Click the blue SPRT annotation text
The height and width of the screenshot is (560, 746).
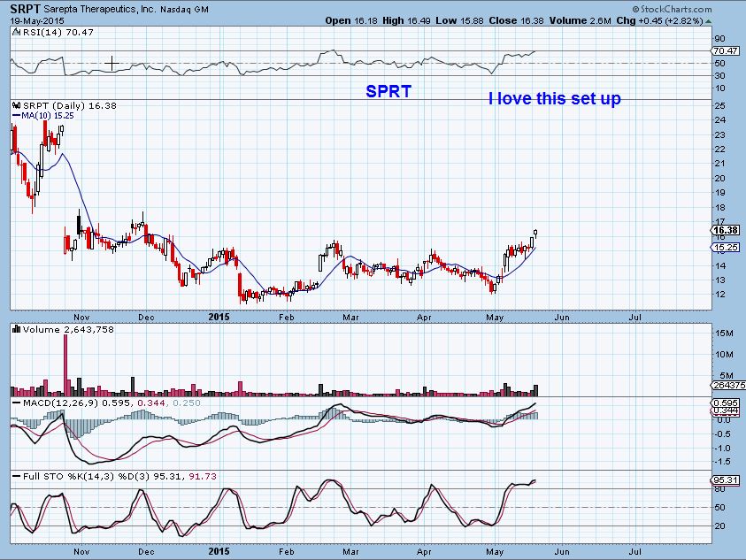[388, 91]
